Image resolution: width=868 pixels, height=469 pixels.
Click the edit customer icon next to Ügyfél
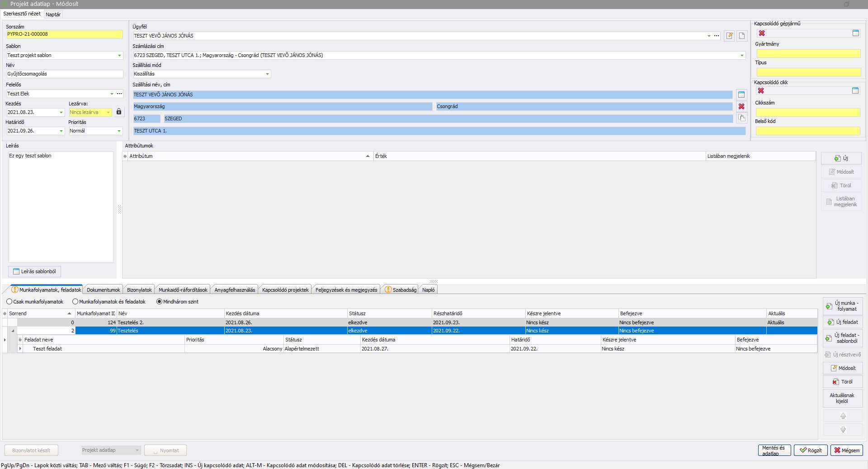point(729,36)
